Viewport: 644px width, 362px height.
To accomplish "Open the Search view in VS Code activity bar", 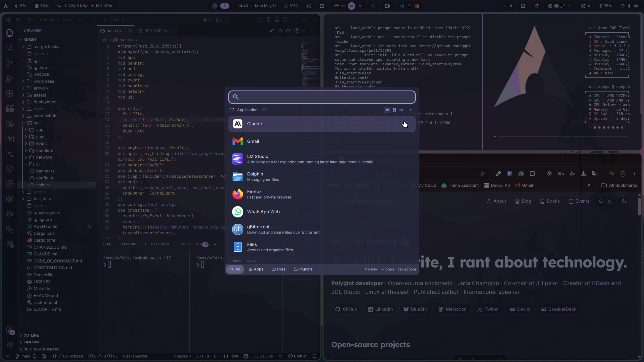I will [x=10, y=48].
